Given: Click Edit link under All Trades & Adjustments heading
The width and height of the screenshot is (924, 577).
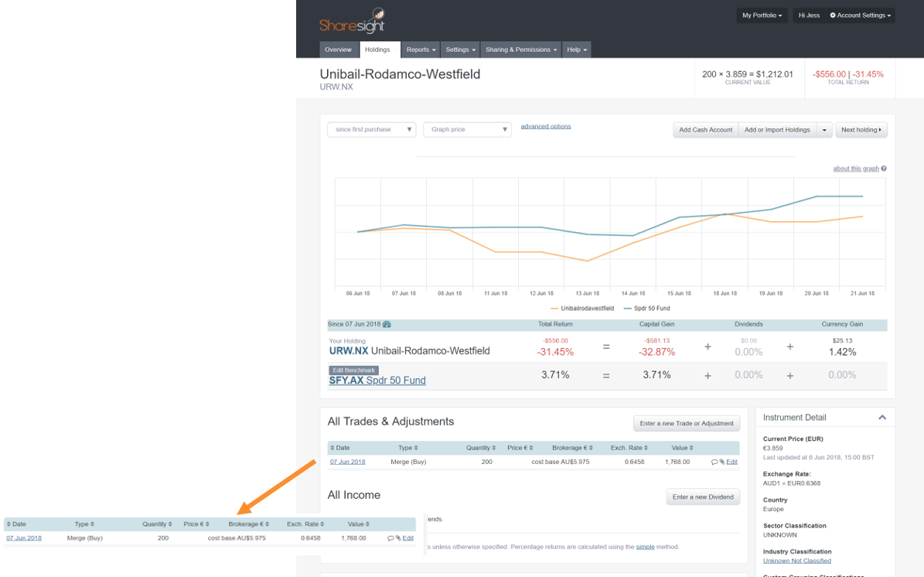Looking at the screenshot, I should pyautogui.click(x=732, y=462).
